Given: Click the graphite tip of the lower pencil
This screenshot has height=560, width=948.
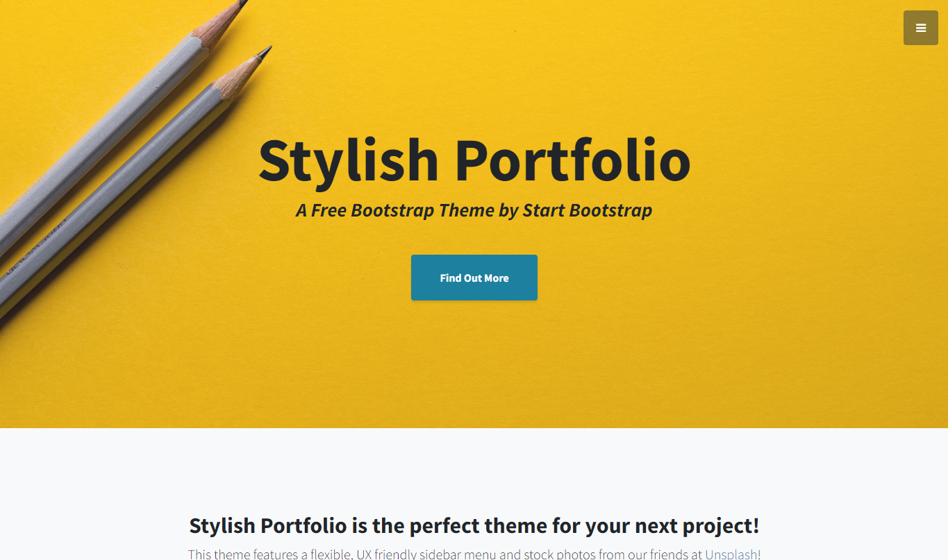Looking at the screenshot, I should pos(265,51).
